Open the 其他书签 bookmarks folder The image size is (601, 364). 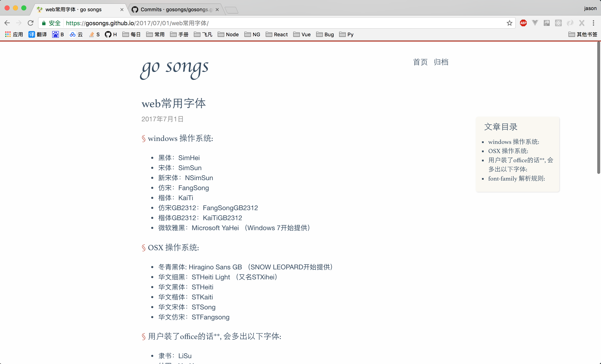583,34
